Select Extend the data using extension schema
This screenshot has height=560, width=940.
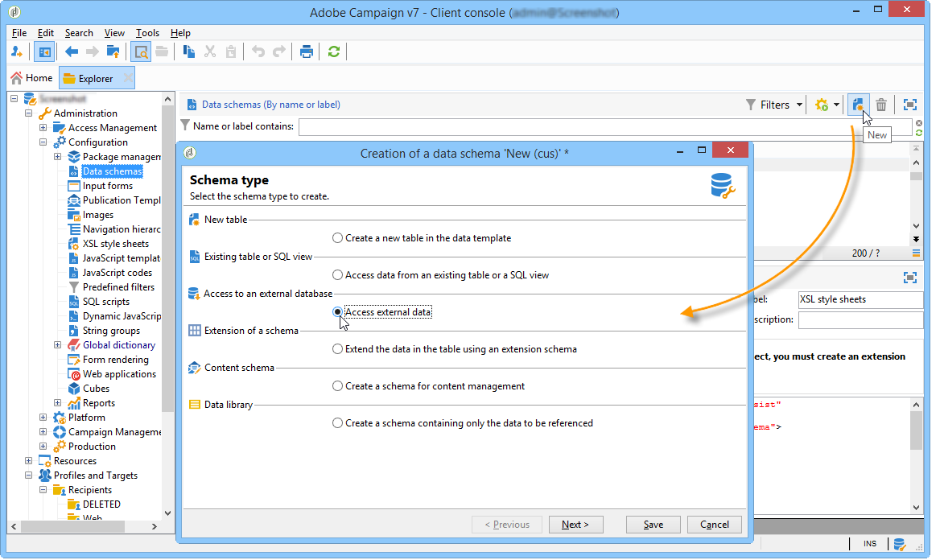[337, 349]
